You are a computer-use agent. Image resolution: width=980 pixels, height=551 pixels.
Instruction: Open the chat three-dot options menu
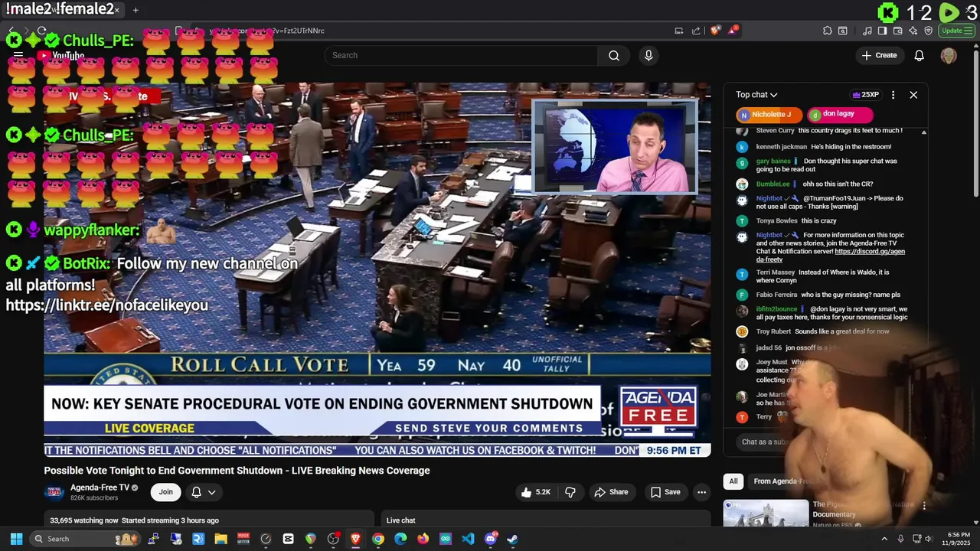pyautogui.click(x=893, y=95)
